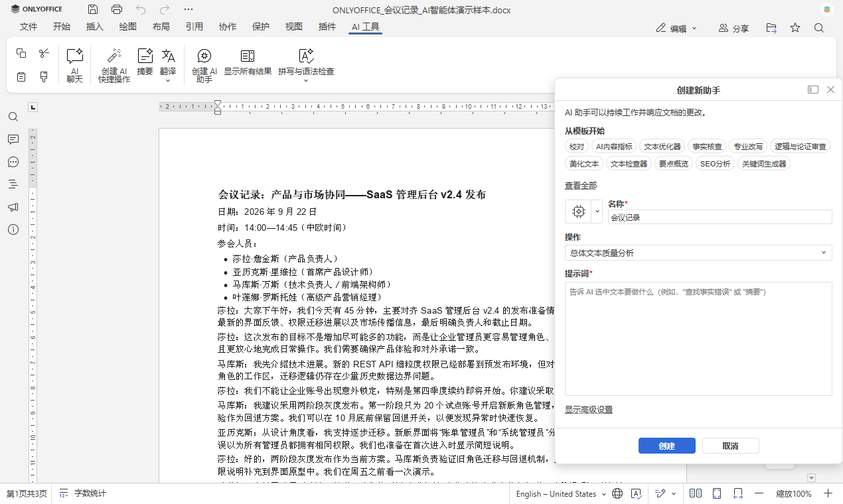The image size is (843, 504).
Task: Open the Search sidebar icon
Action: (13, 117)
